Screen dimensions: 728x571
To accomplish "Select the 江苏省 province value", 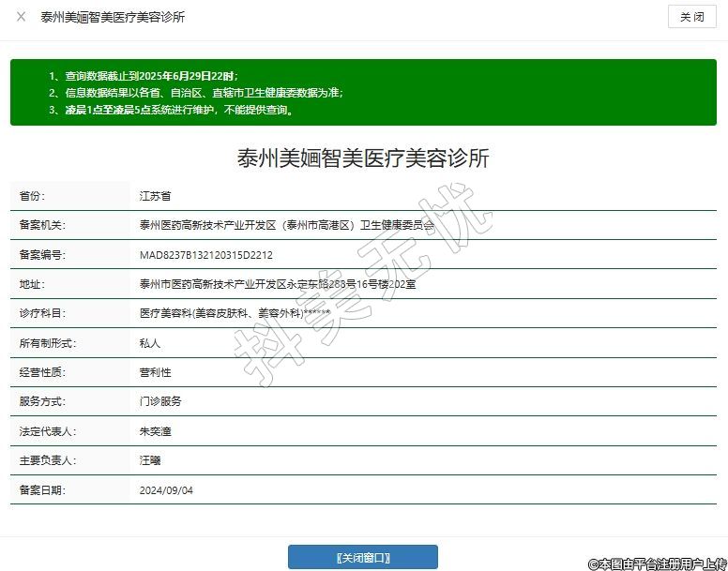I will pyautogui.click(x=156, y=196).
